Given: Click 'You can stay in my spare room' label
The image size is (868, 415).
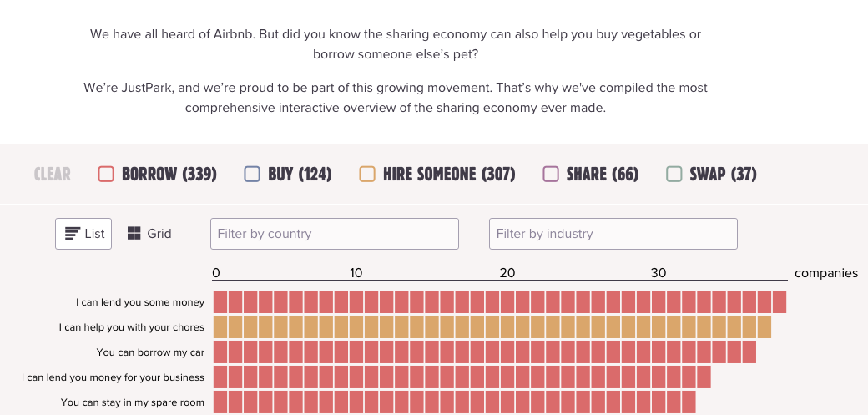Looking at the screenshot, I should (x=132, y=402).
